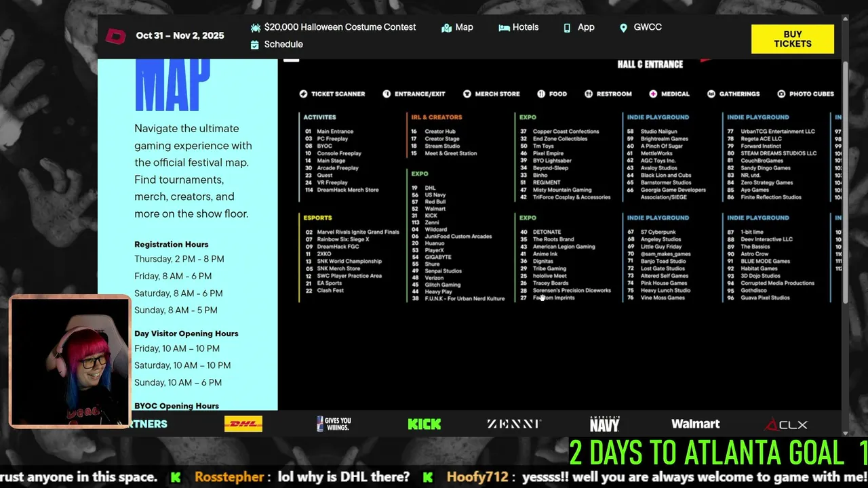Click the Medical legend icon
This screenshot has height=488, width=868.
point(653,94)
